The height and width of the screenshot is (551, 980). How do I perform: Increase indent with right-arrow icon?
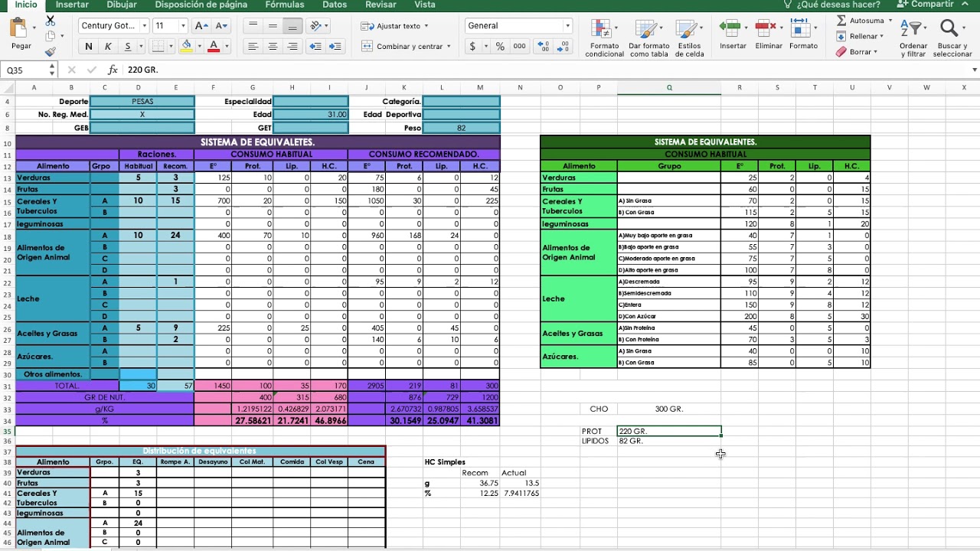pyautogui.click(x=335, y=46)
